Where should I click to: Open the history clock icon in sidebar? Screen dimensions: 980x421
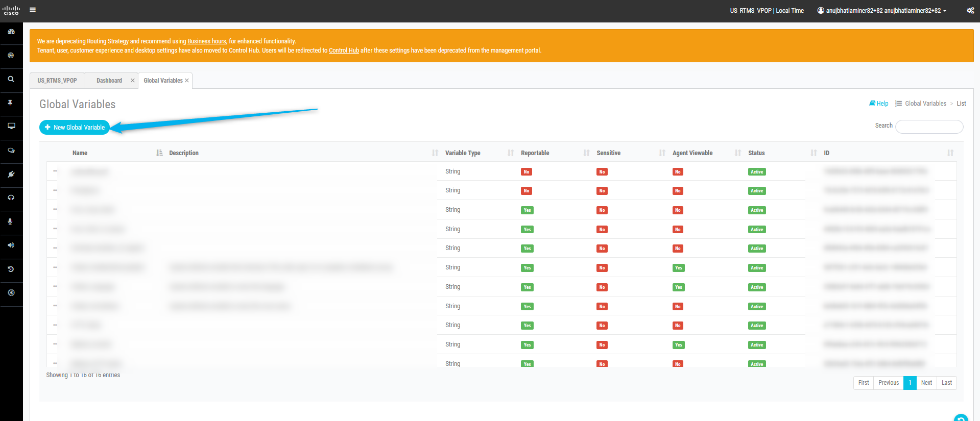tap(11, 269)
